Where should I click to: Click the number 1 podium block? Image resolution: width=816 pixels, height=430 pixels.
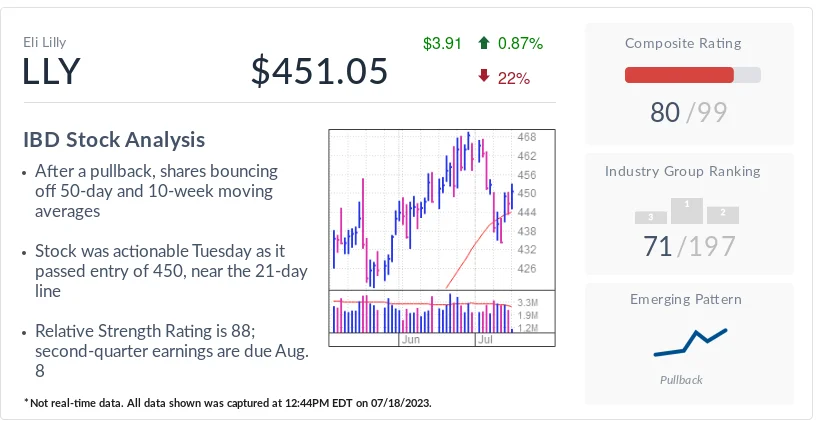coord(686,209)
